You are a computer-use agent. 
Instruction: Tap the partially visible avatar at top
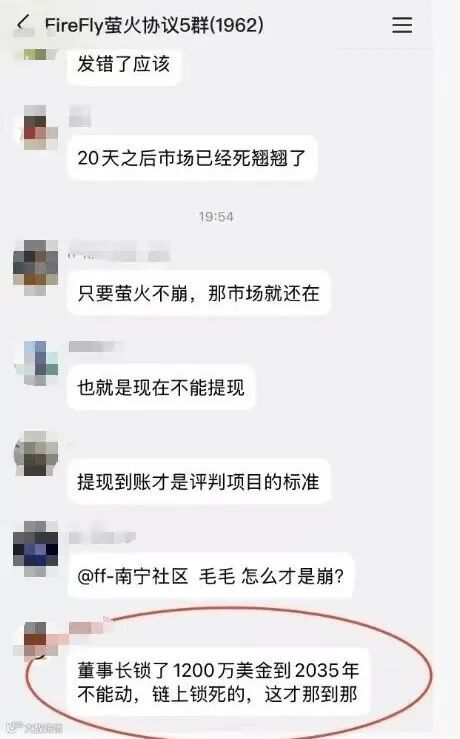pyautogui.click(x=36, y=53)
